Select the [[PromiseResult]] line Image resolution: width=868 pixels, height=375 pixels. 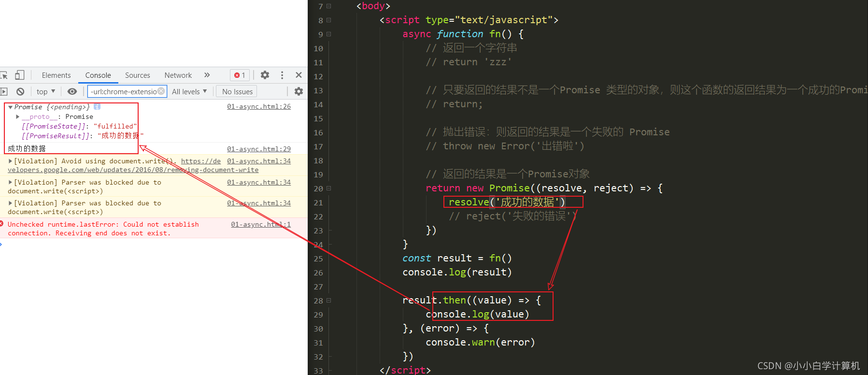pos(82,136)
